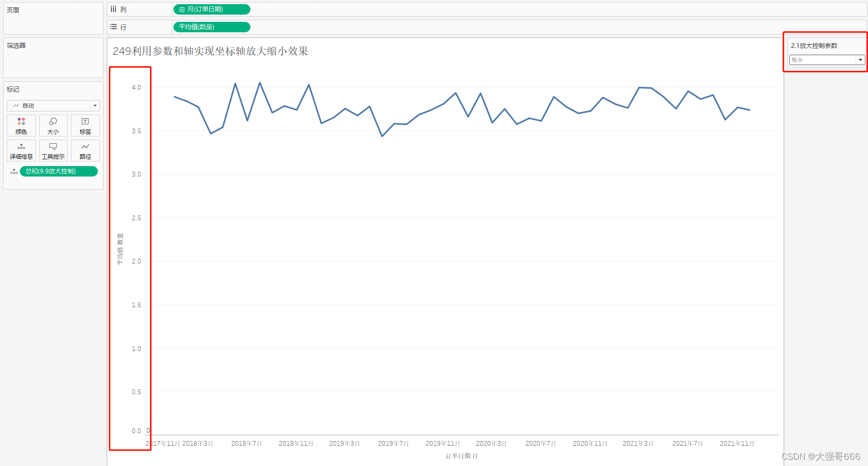The height and width of the screenshot is (466, 868).
Task: Click the 页面 (Pages) shelf header
Action: pyautogui.click(x=13, y=10)
